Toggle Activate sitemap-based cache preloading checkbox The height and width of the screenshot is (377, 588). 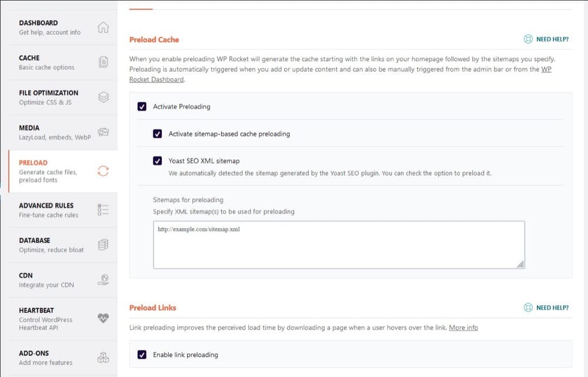[158, 134]
